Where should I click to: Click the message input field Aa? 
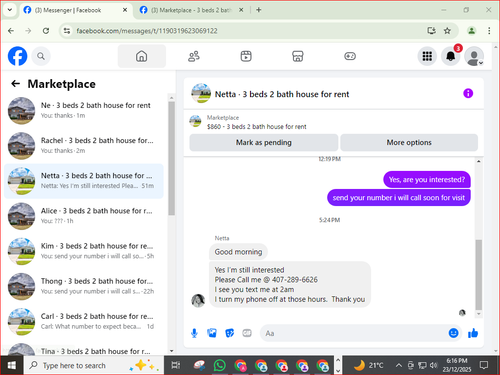(x=353, y=333)
